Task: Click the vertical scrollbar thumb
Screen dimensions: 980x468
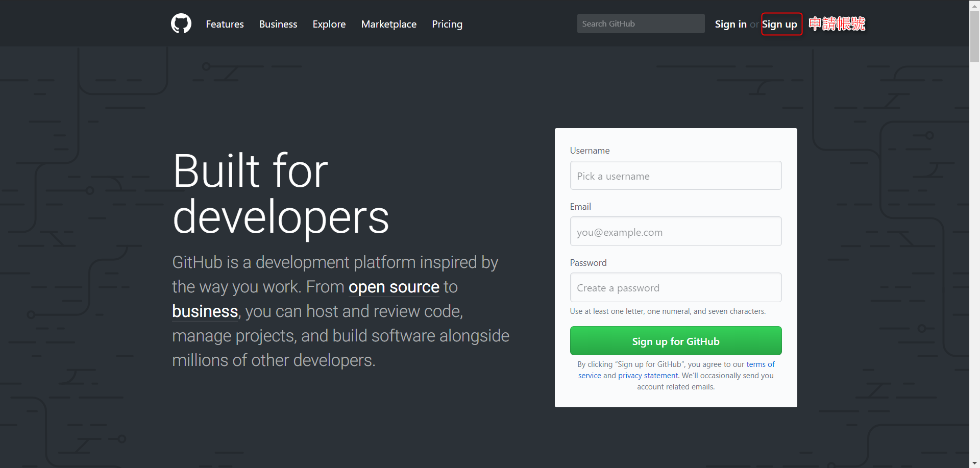Action: [x=974, y=36]
